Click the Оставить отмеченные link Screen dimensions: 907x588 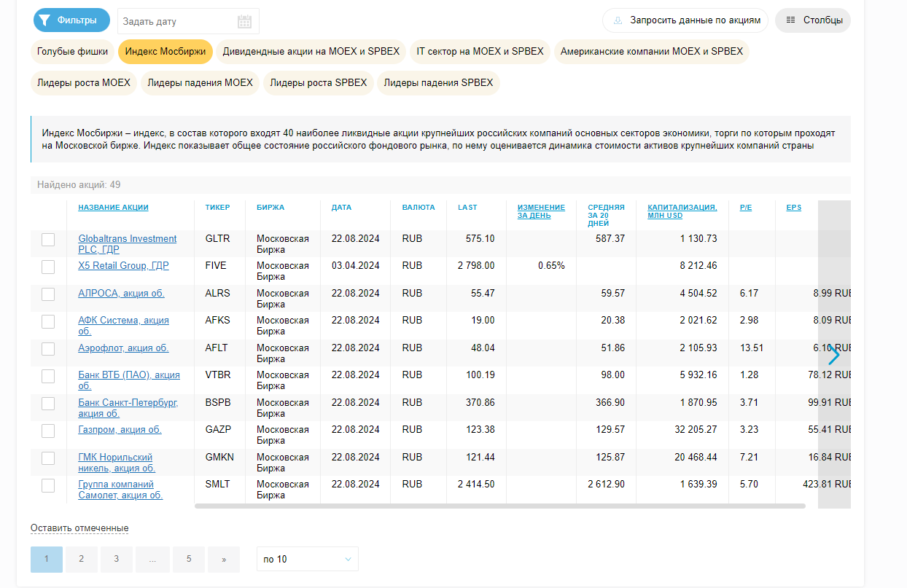point(79,528)
